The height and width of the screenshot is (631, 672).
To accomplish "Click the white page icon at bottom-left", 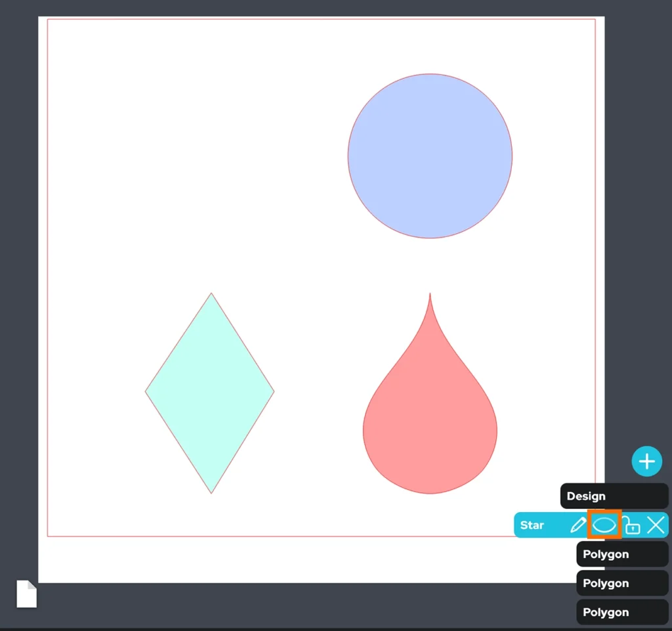I will pyautogui.click(x=26, y=594).
